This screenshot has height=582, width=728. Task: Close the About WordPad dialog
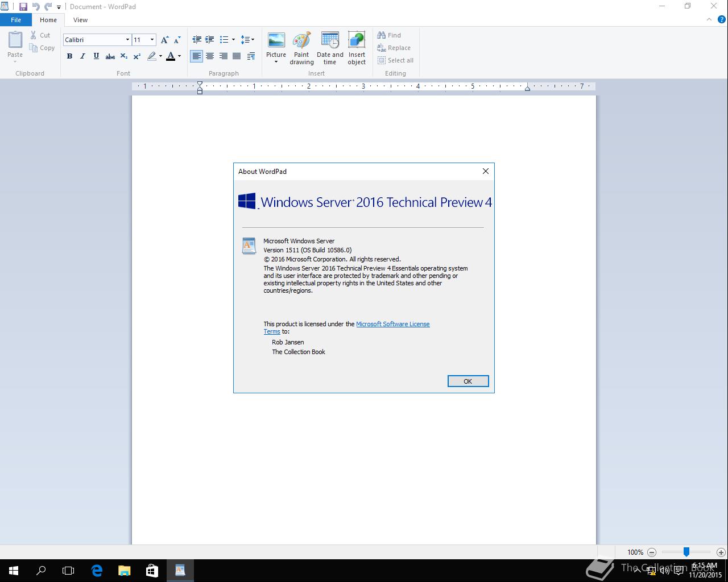[x=486, y=171]
